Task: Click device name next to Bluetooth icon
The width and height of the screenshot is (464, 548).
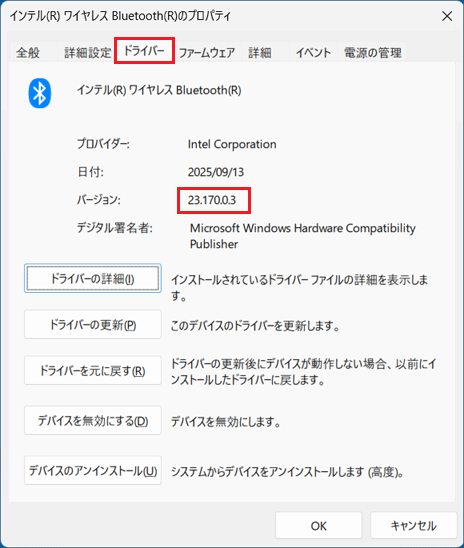Action: [159, 90]
